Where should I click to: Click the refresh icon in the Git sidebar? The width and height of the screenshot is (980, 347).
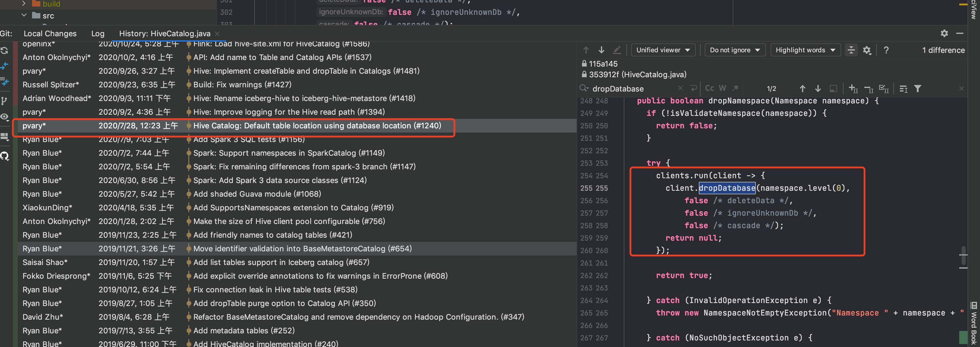(x=4, y=50)
